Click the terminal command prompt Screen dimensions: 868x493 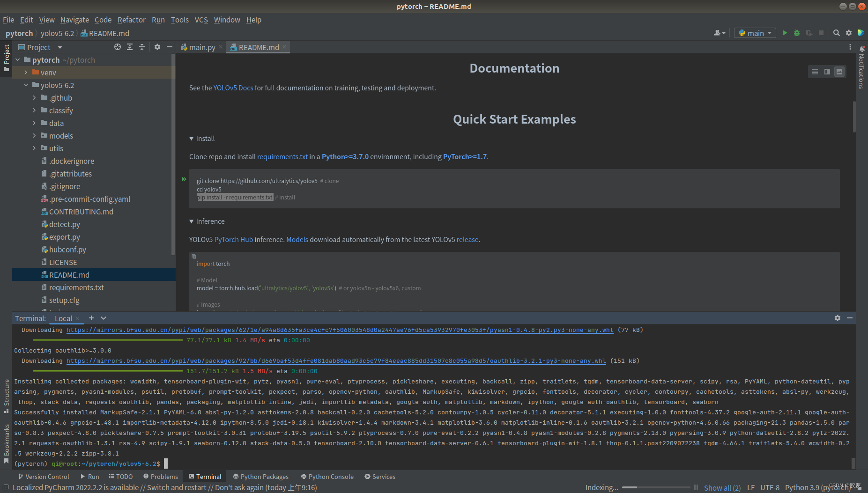pyautogui.click(x=87, y=464)
